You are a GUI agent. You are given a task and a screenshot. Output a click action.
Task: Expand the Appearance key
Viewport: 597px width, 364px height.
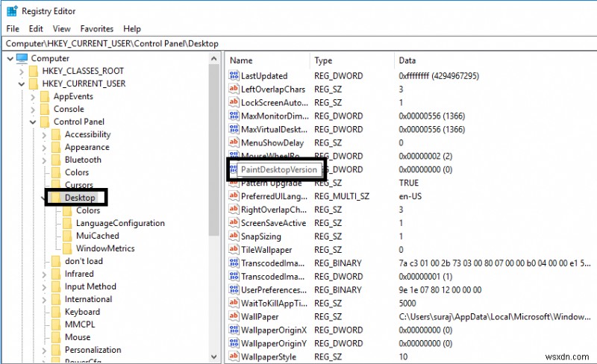pyautogui.click(x=44, y=148)
